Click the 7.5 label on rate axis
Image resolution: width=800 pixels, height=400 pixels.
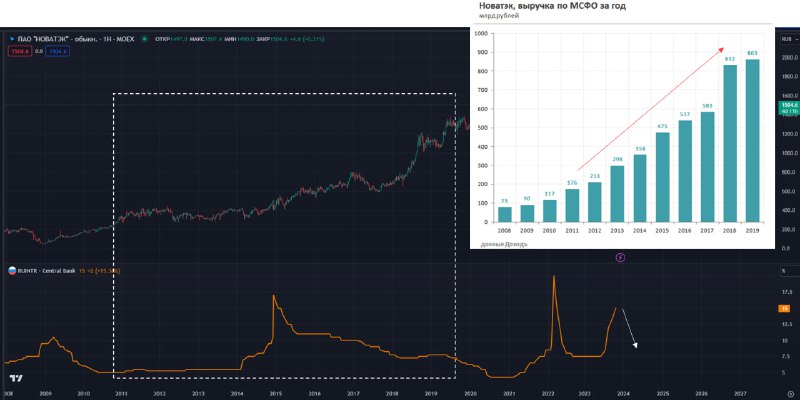pos(786,357)
